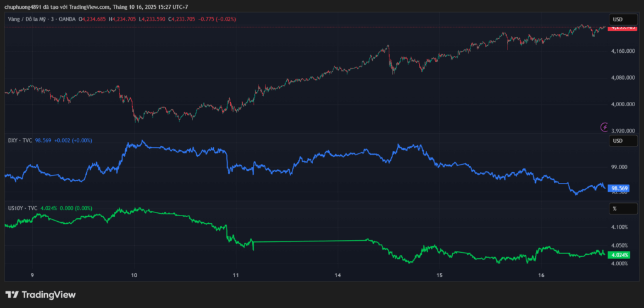
Task: Click the purple lightning bolt icon
Action: [604, 127]
